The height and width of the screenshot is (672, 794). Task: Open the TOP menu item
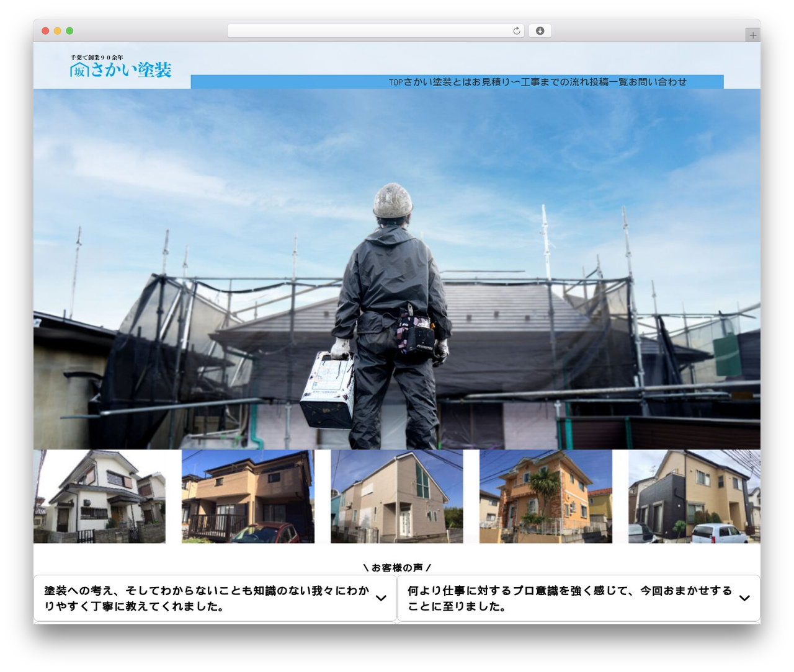(396, 82)
